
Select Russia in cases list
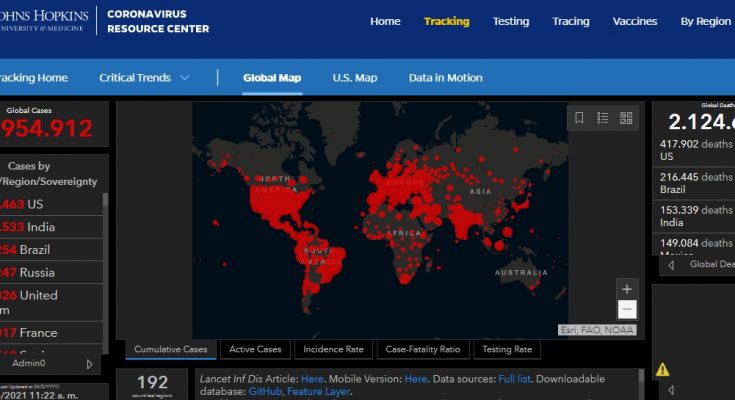(51, 272)
